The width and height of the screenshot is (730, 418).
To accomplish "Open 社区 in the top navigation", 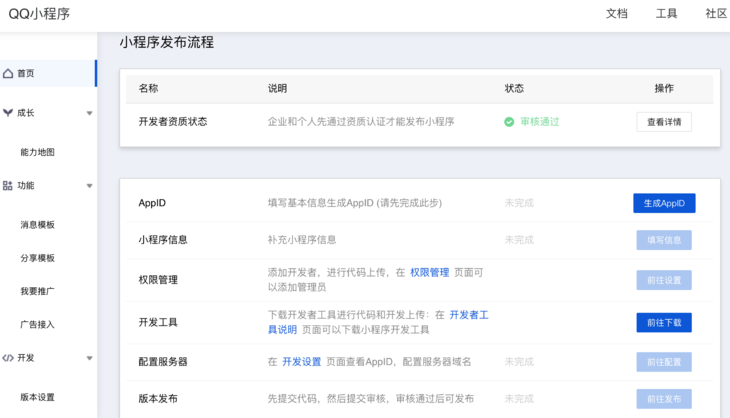I will (716, 13).
